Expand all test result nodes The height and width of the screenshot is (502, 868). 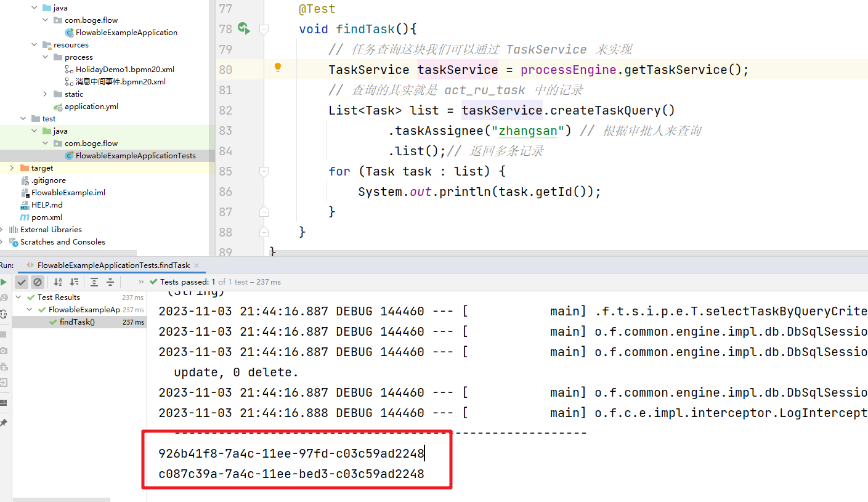pos(94,282)
